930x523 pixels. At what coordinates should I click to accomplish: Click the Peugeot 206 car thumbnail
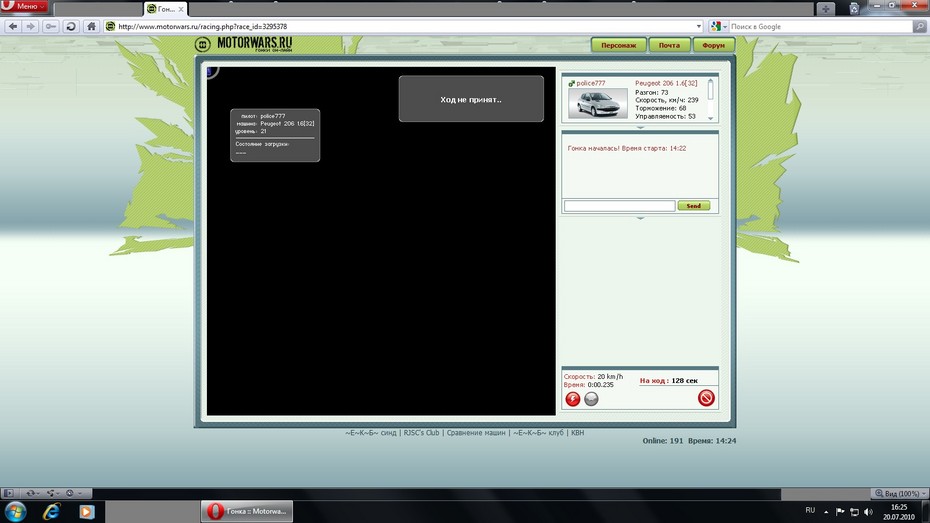click(x=598, y=103)
